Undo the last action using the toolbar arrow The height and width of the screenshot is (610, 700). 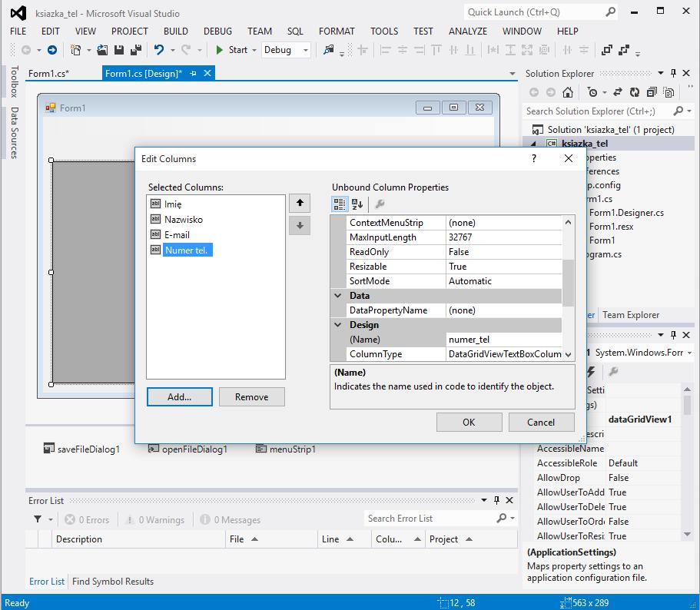click(x=159, y=49)
